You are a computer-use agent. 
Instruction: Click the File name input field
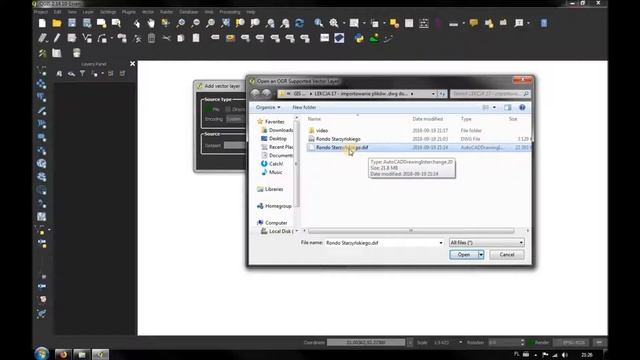click(x=381, y=243)
